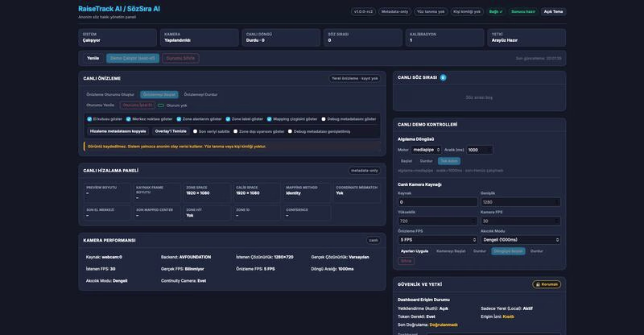This screenshot has height=335, width=644.
Task: Click Demo Çalıştır button
Action: (133, 58)
